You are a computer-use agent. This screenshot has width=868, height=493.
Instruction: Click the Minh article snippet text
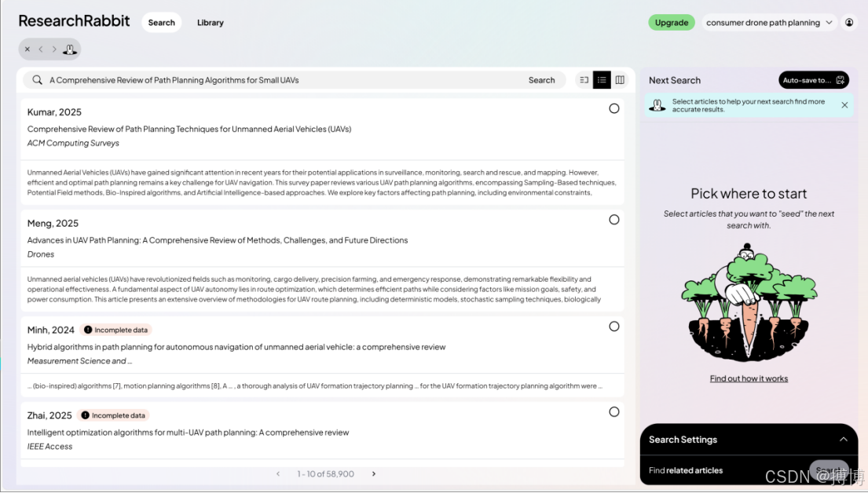coord(315,386)
